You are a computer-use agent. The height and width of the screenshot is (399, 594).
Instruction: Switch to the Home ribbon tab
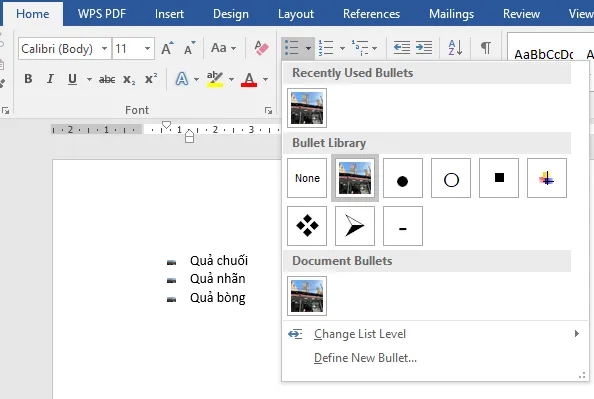[x=33, y=14]
